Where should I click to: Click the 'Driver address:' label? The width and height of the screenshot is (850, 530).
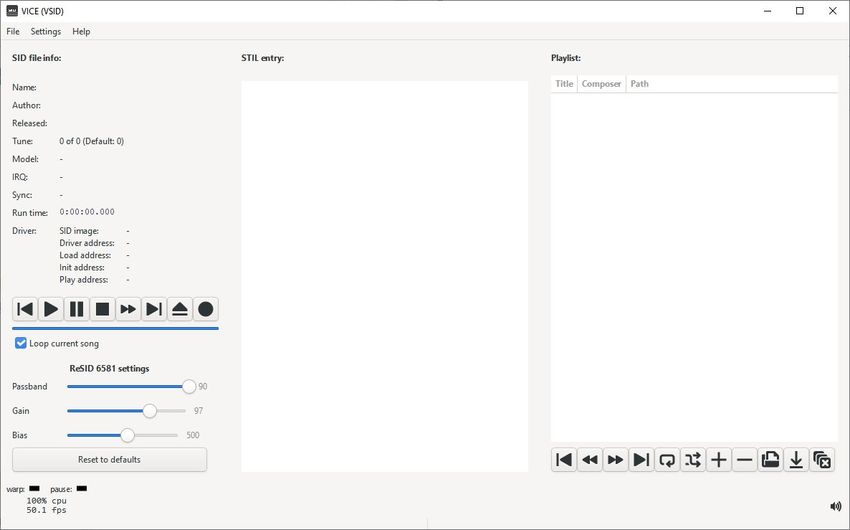point(87,243)
